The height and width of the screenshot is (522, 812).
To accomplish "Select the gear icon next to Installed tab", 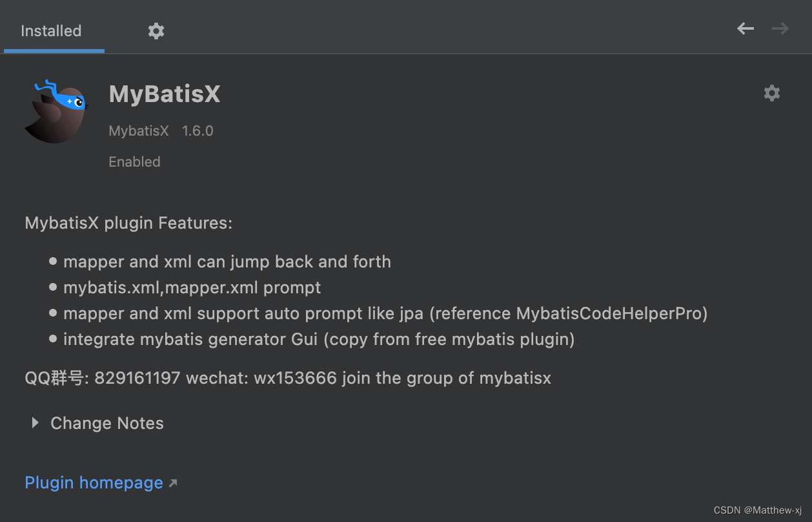I will click(x=156, y=30).
